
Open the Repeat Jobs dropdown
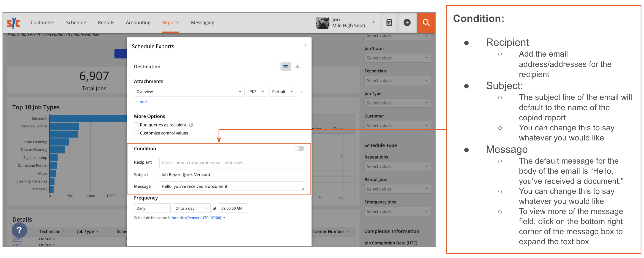[397, 167]
